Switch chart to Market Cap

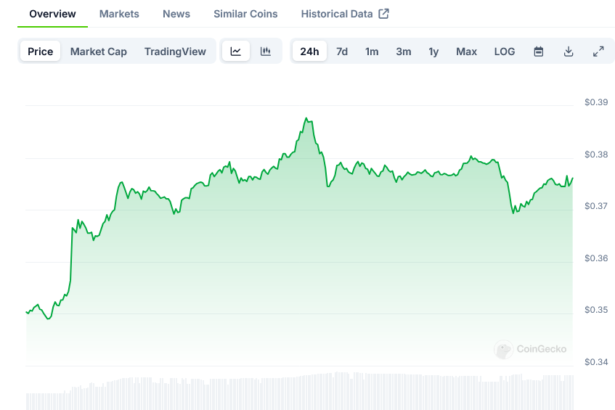tap(98, 51)
